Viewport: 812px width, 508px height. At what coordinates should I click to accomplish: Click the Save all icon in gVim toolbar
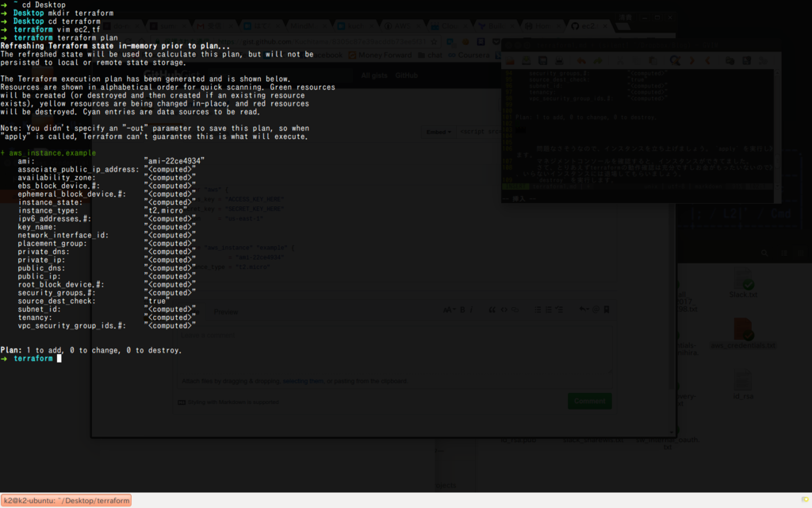(542, 60)
